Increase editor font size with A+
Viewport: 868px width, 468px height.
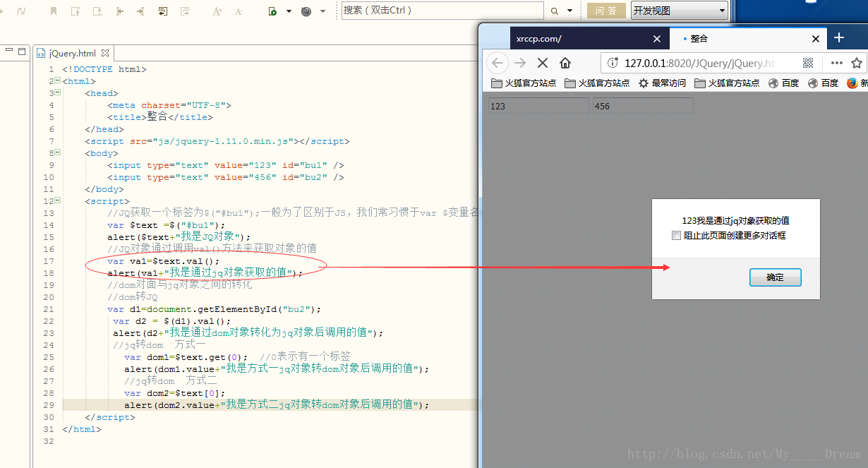[x=217, y=11]
